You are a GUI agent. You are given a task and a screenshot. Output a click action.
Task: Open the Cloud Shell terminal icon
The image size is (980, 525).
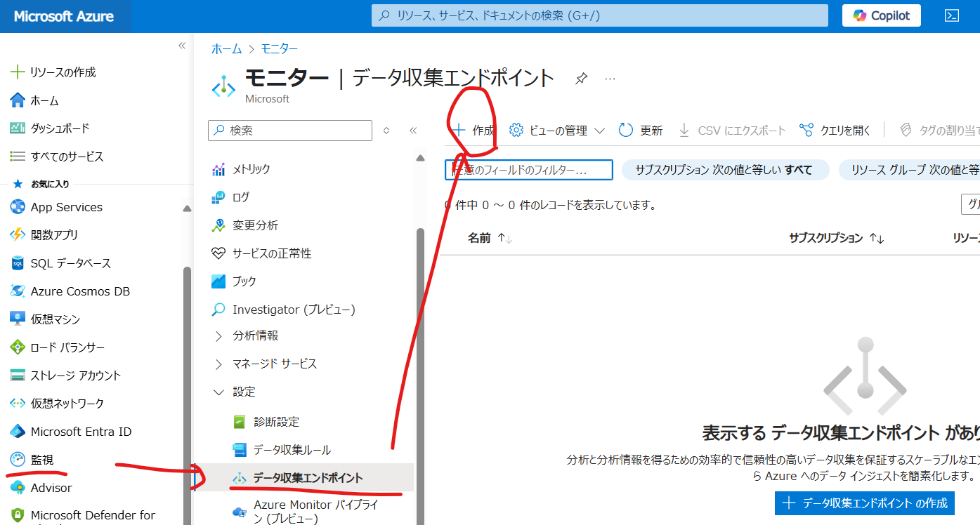coord(952,15)
